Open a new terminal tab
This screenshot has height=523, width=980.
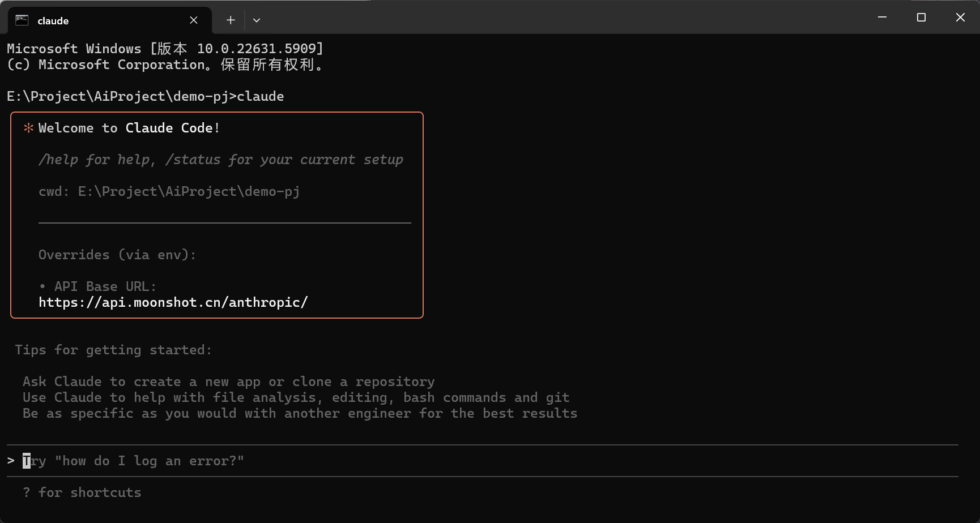pyautogui.click(x=231, y=20)
